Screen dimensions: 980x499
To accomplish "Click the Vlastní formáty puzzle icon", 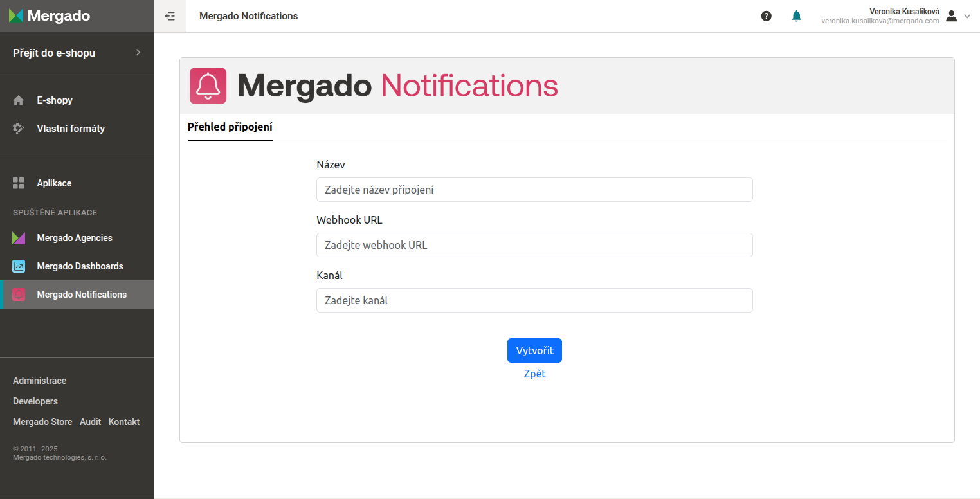I will tap(19, 129).
